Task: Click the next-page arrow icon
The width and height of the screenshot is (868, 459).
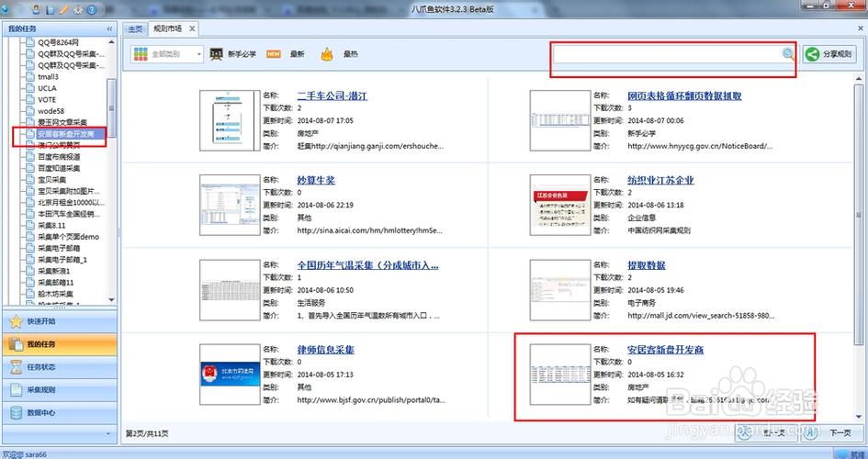Action: coord(812,432)
